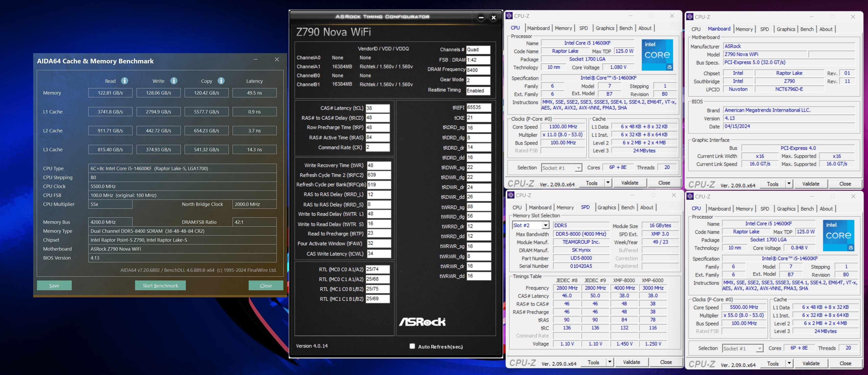Click the CPU-Z app icon in top-left CPU-Z title bar
This screenshot has width=868, height=375.
pos(509,16)
